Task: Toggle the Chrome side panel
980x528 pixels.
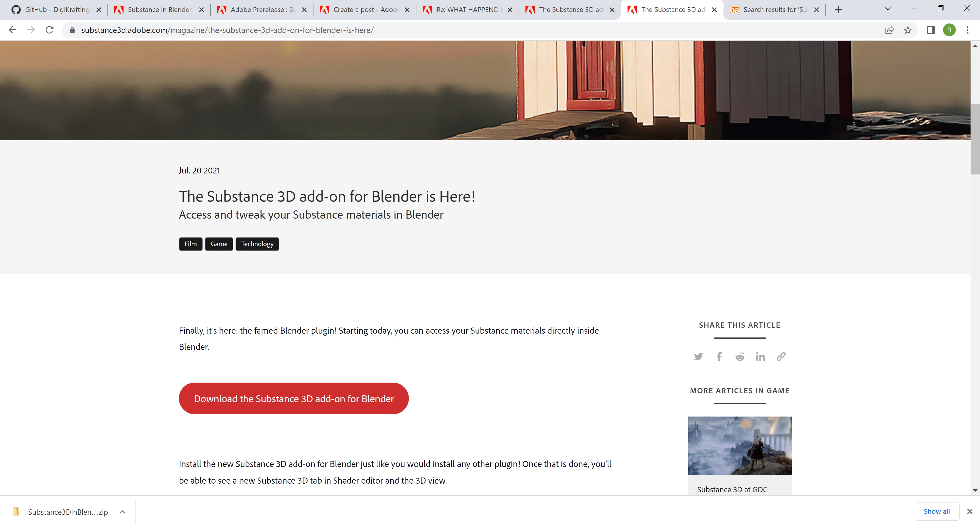Action: (x=930, y=30)
